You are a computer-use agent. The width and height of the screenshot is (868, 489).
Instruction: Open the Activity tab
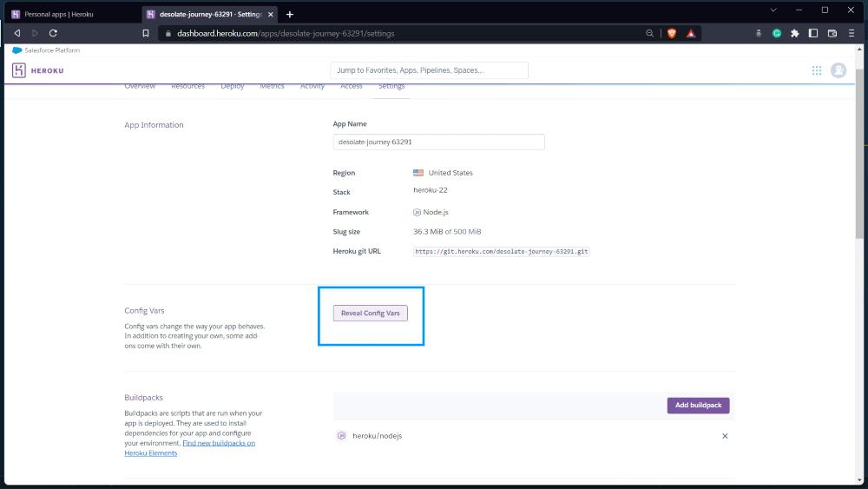click(x=312, y=86)
